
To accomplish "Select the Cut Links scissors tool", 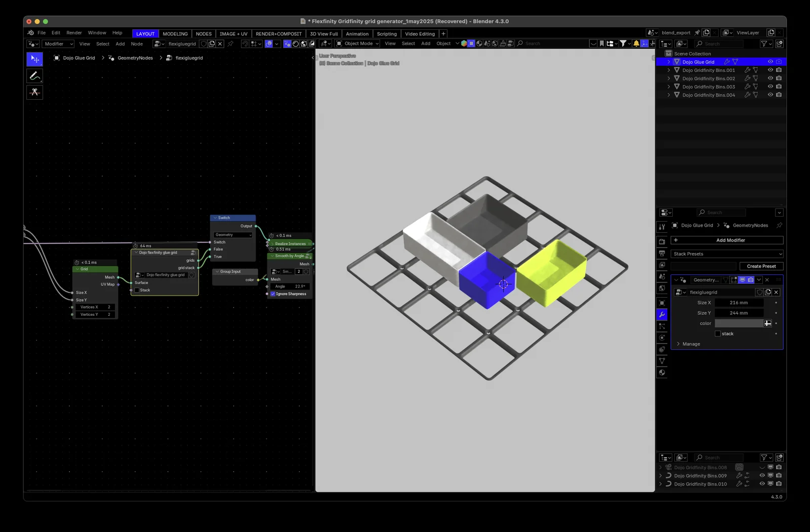I will coord(34,92).
